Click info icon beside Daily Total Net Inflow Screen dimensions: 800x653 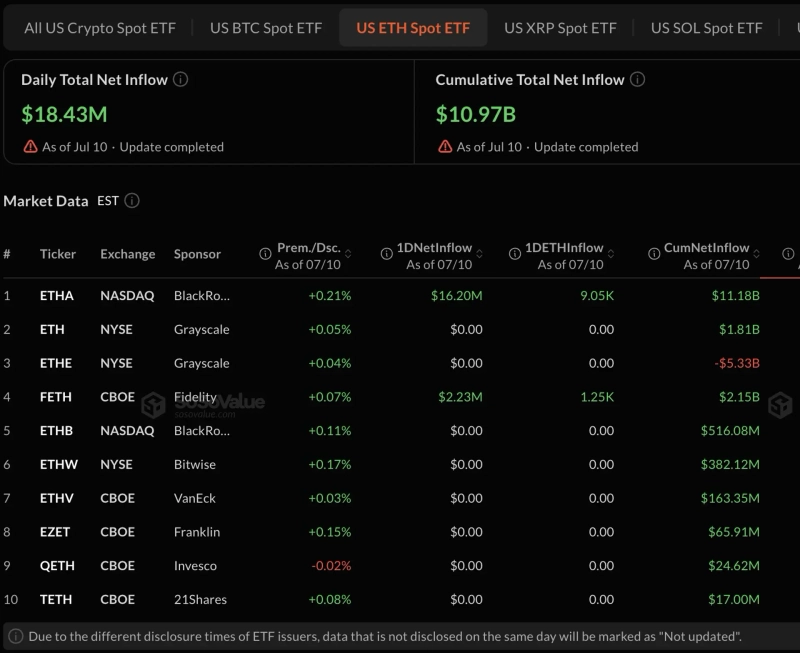tap(181, 80)
